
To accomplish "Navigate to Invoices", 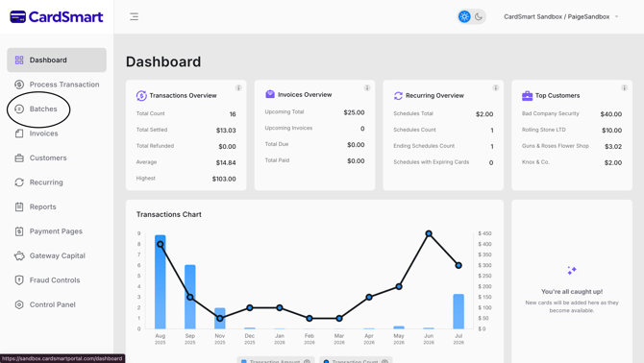I will point(57,133).
